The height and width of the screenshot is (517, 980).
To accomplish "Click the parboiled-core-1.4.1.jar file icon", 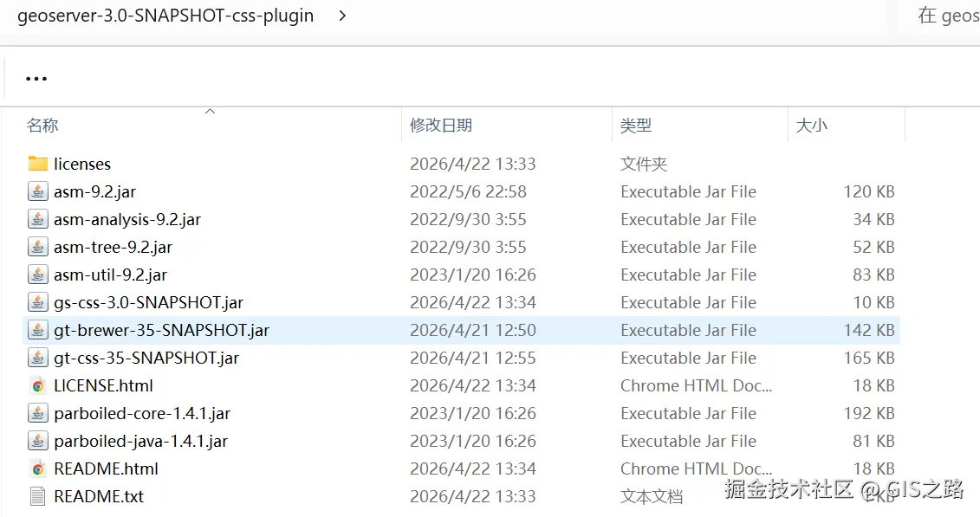I will 37,413.
